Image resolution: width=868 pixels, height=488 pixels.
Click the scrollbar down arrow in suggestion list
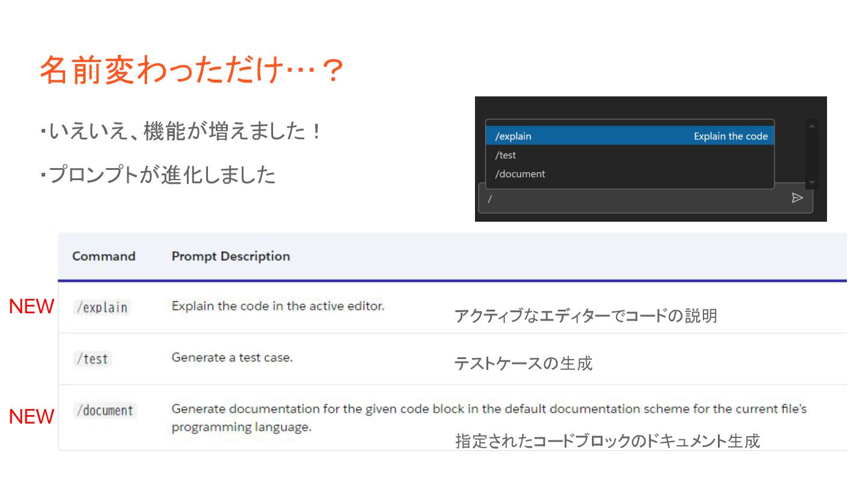click(812, 183)
